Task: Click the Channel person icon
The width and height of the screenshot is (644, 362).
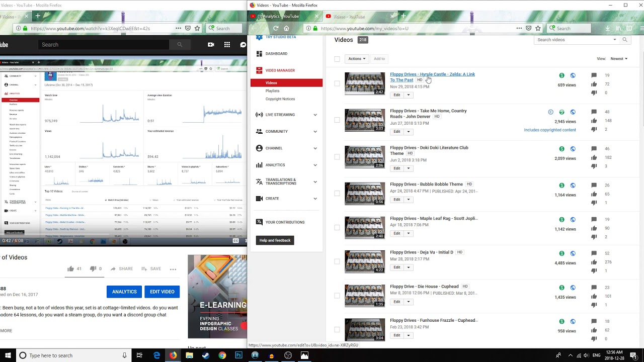Action: pyautogui.click(x=259, y=148)
